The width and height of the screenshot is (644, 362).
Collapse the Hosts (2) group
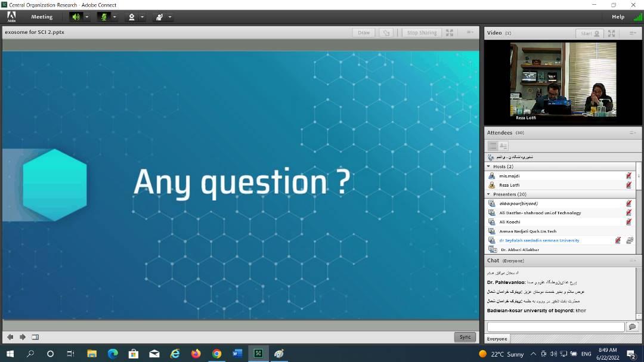click(488, 166)
